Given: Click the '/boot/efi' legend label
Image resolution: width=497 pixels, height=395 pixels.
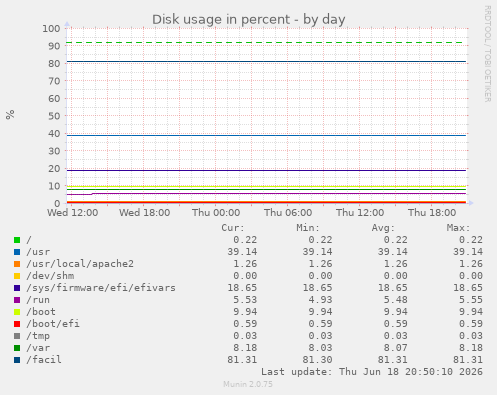Looking at the screenshot, I should click(53, 324).
